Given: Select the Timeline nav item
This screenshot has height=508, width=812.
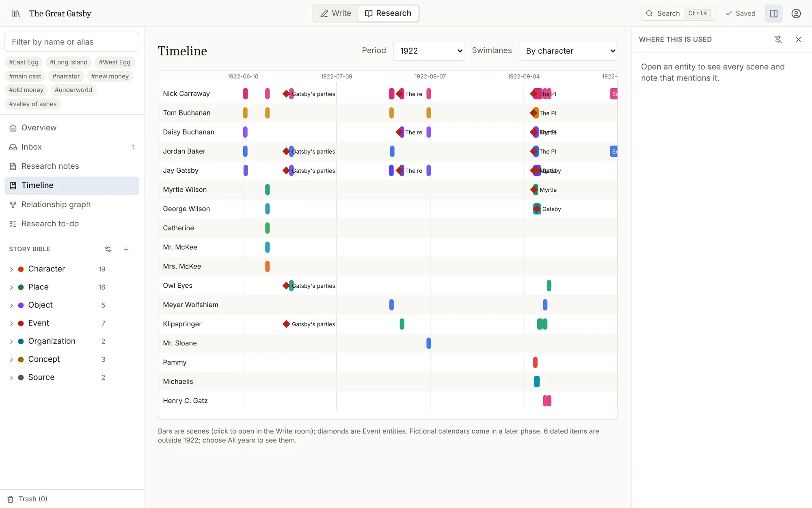Looking at the screenshot, I should pos(72,185).
